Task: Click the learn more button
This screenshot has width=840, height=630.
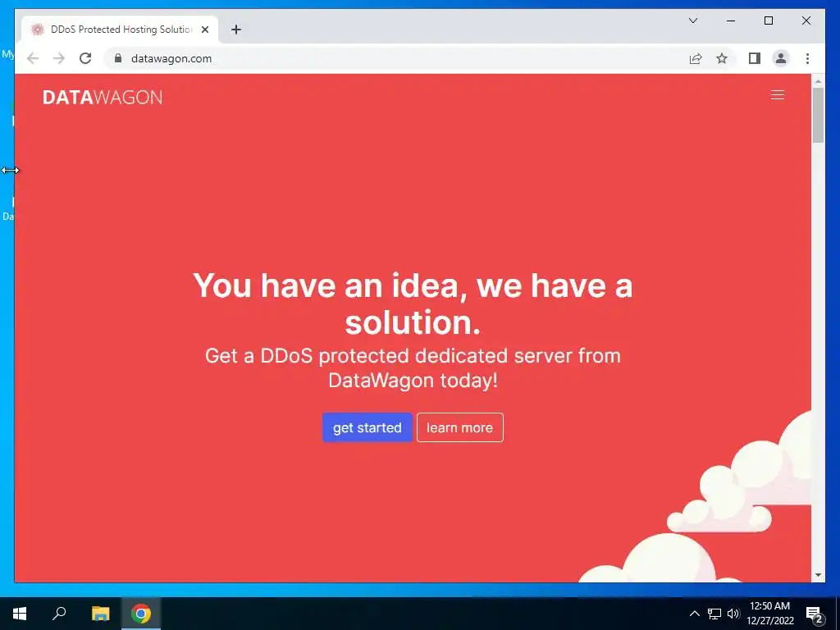Action: [x=459, y=427]
